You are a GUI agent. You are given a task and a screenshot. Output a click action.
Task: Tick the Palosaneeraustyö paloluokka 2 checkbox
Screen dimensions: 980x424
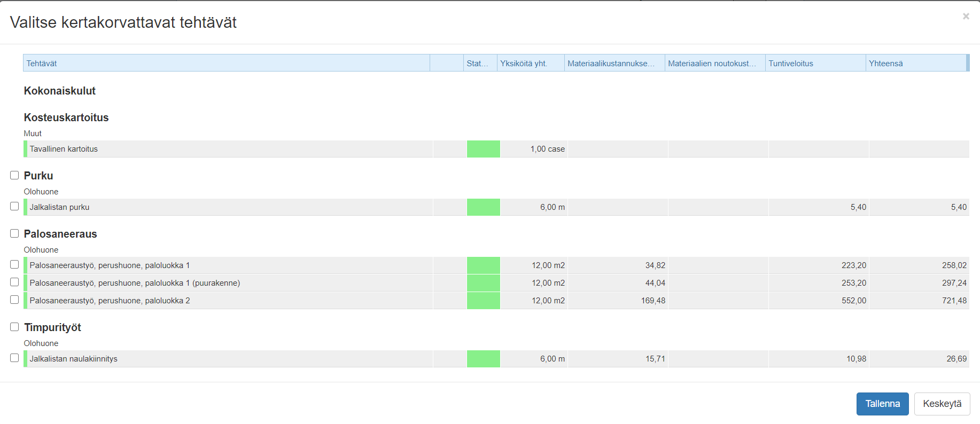[14, 300]
